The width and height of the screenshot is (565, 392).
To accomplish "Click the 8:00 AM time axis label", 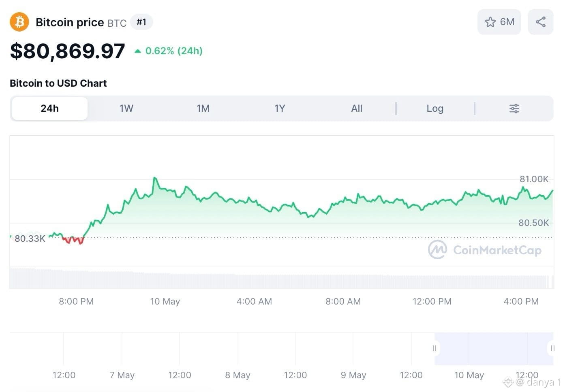I will [343, 301].
